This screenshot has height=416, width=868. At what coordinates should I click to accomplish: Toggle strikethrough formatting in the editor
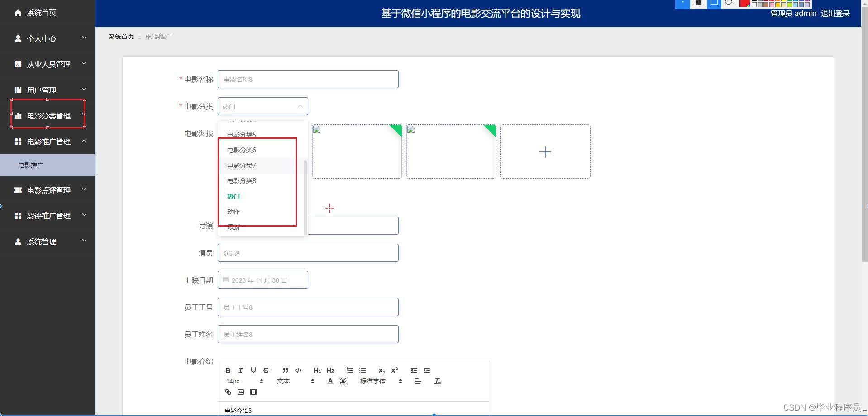click(x=266, y=370)
